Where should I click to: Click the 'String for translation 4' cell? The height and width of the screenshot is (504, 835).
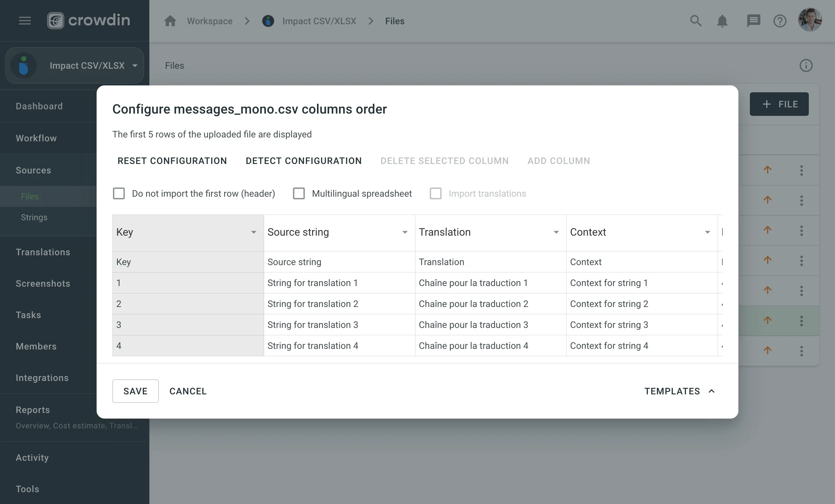(x=339, y=346)
